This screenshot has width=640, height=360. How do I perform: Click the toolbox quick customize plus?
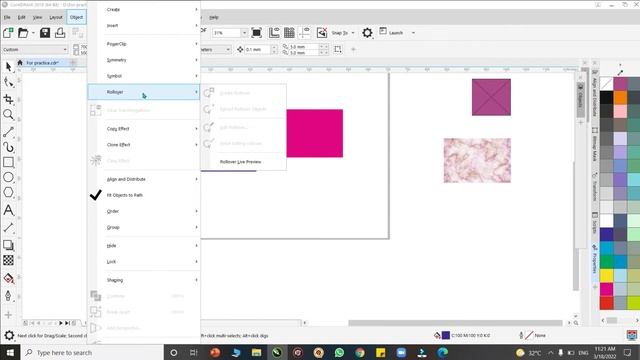tap(9, 315)
